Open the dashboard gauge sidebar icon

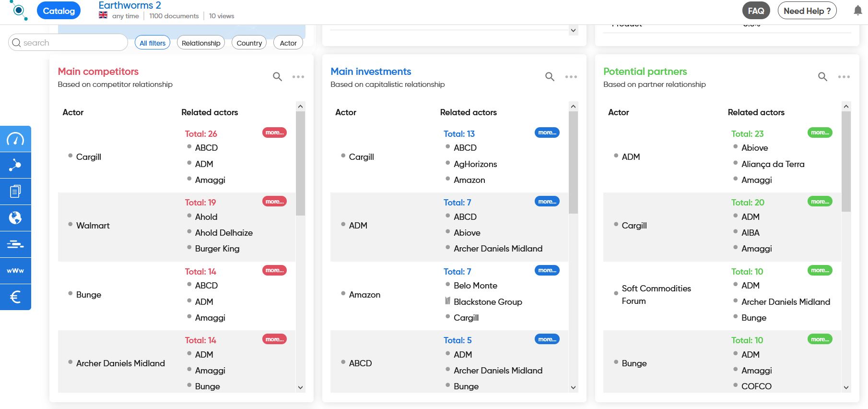pos(15,139)
